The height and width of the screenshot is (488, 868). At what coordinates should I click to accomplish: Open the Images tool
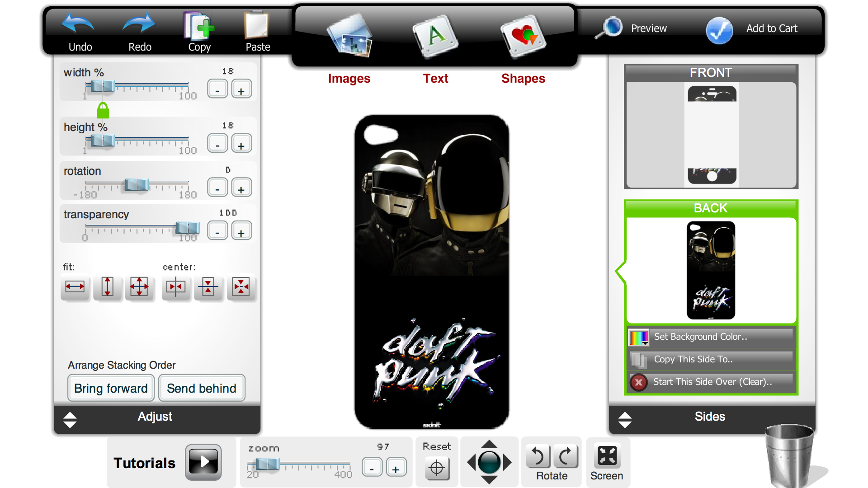(x=349, y=36)
